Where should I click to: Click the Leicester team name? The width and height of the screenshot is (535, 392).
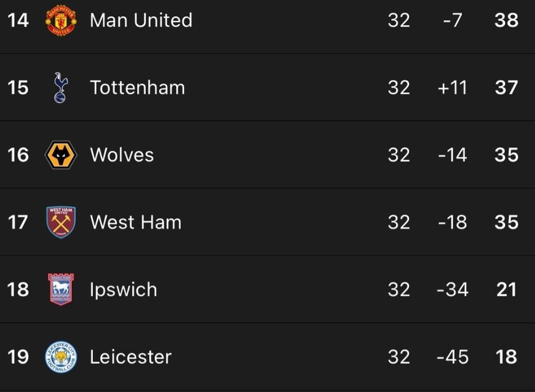(x=131, y=357)
